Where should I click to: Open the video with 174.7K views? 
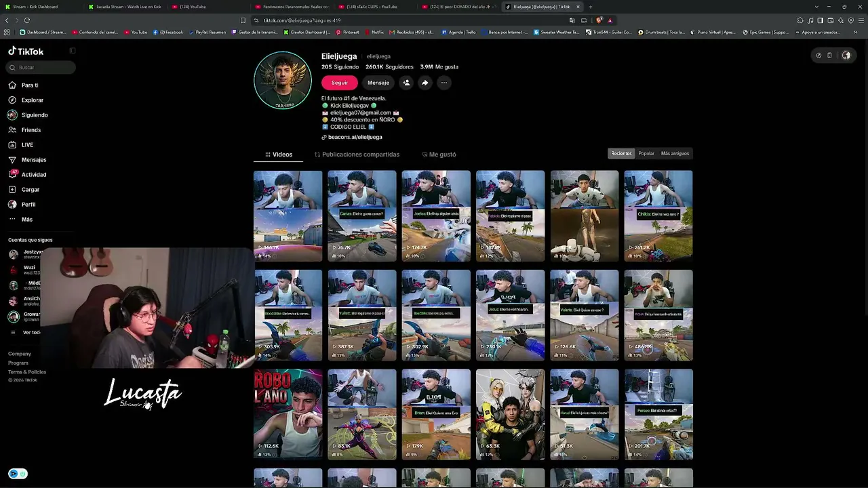(x=436, y=216)
